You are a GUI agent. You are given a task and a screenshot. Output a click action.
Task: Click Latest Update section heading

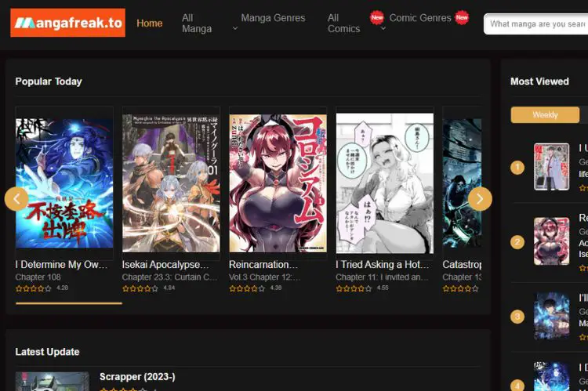point(47,352)
